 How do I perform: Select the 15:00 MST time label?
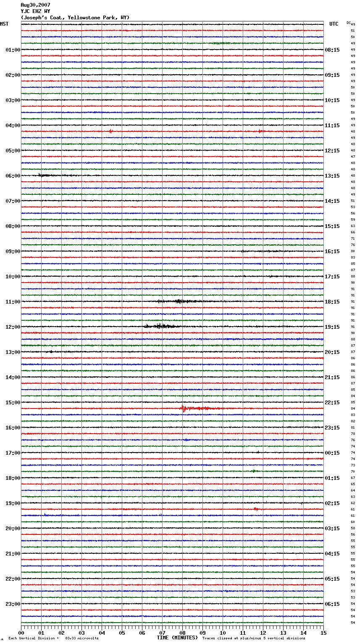(13, 403)
